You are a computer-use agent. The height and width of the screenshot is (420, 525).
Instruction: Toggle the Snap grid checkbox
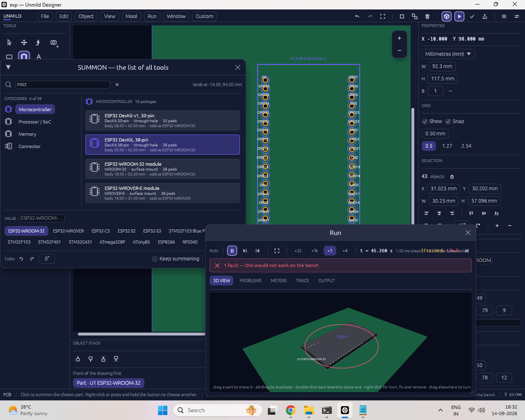[448, 121]
